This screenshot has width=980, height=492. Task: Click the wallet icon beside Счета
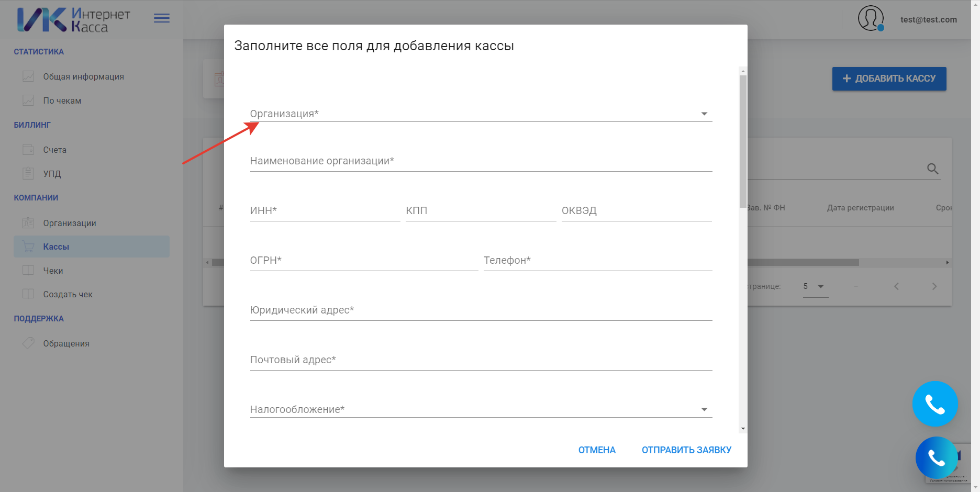click(x=28, y=150)
